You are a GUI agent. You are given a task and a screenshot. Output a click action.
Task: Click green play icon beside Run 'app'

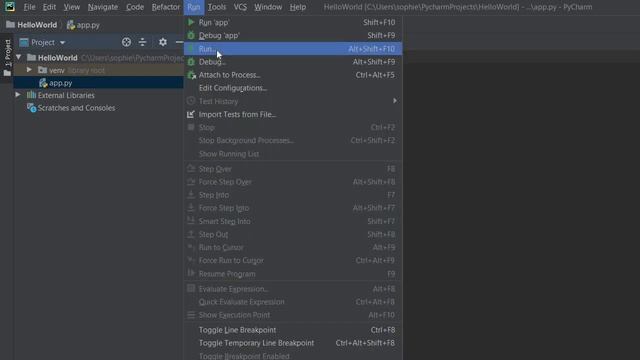[x=191, y=22]
